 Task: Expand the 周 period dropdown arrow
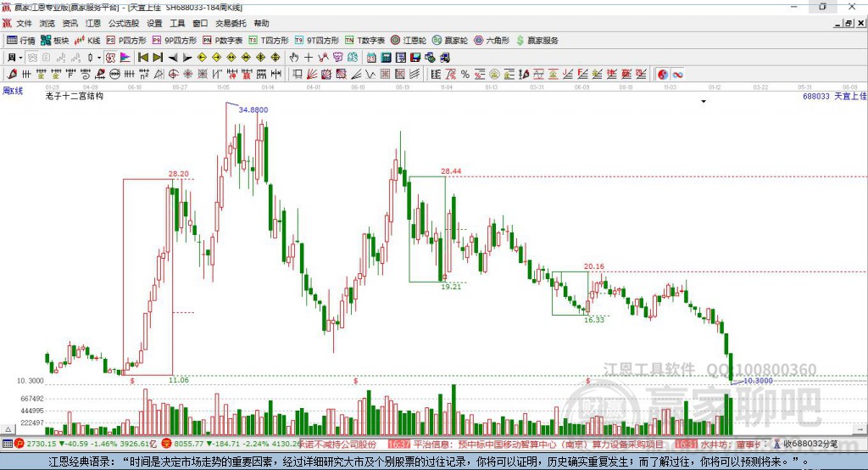[x=20, y=58]
